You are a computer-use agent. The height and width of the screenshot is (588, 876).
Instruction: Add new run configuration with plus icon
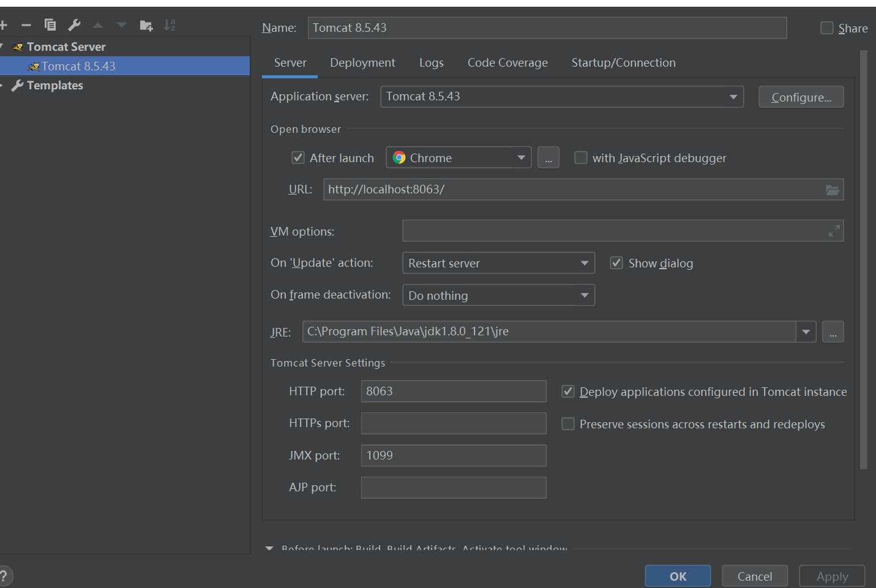(3, 25)
